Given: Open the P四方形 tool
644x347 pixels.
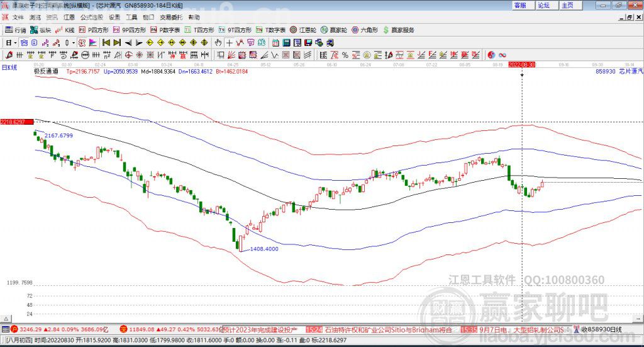Looking at the screenshot, I should pyautogui.click(x=94, y=30).
